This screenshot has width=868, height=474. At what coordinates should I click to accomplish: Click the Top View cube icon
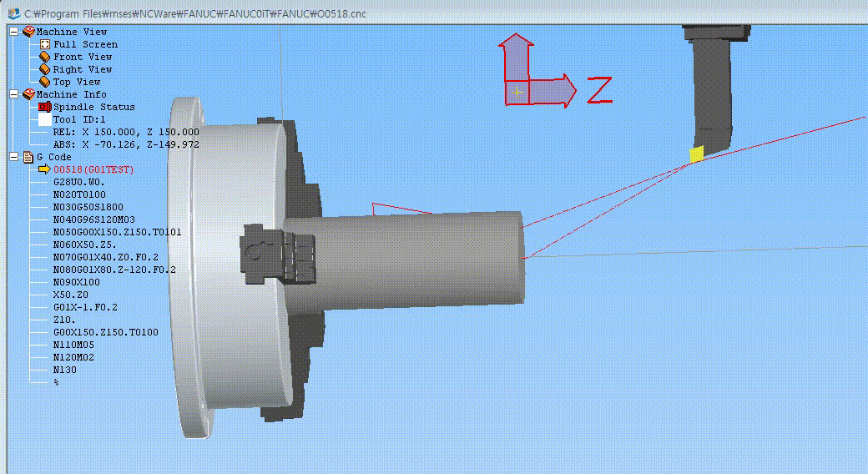tap(45, 82)
